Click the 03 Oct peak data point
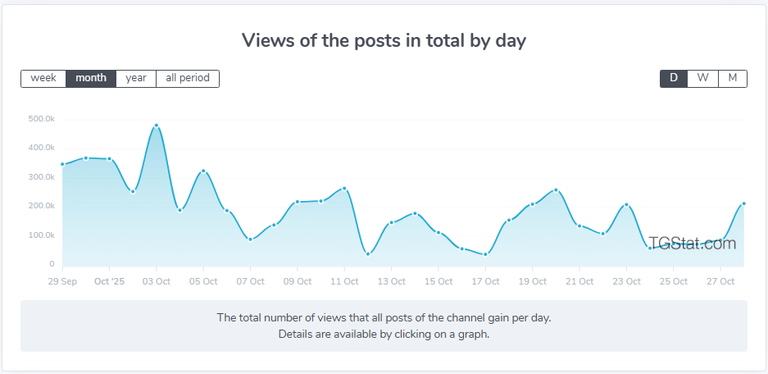The width and height of the screenshot is (768, 374). pos(156,126)
